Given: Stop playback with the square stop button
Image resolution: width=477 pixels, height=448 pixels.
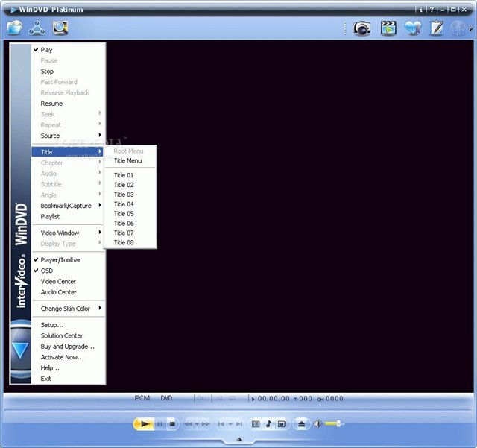Looking at the screenshot, I should click(x=172, y=424).
